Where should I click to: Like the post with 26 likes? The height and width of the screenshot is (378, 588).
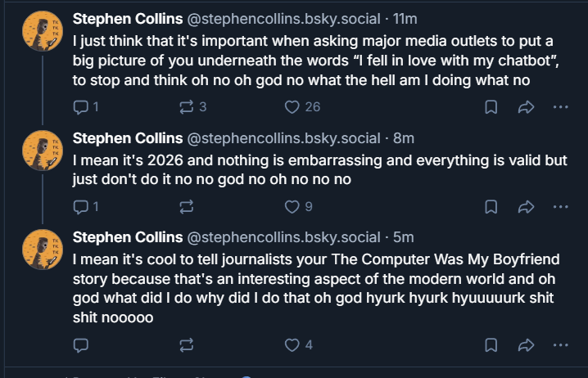302,107
